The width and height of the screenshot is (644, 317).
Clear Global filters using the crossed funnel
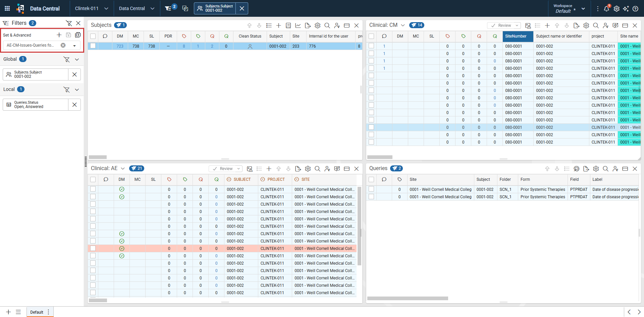pos(67,59)
